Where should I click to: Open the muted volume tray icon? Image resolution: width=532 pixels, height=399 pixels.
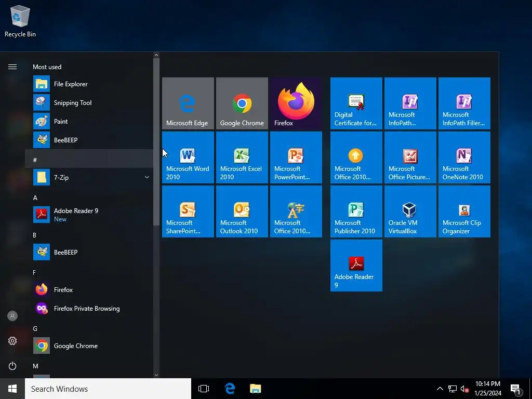coord(464,389)
